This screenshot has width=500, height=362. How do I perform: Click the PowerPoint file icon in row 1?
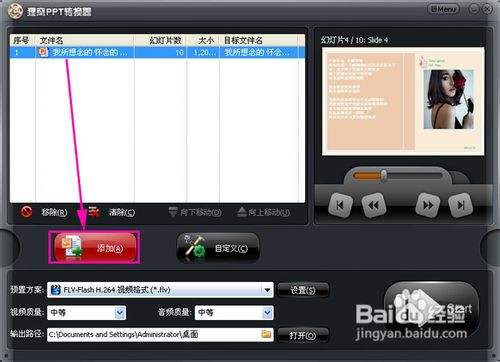coord(43,52)
